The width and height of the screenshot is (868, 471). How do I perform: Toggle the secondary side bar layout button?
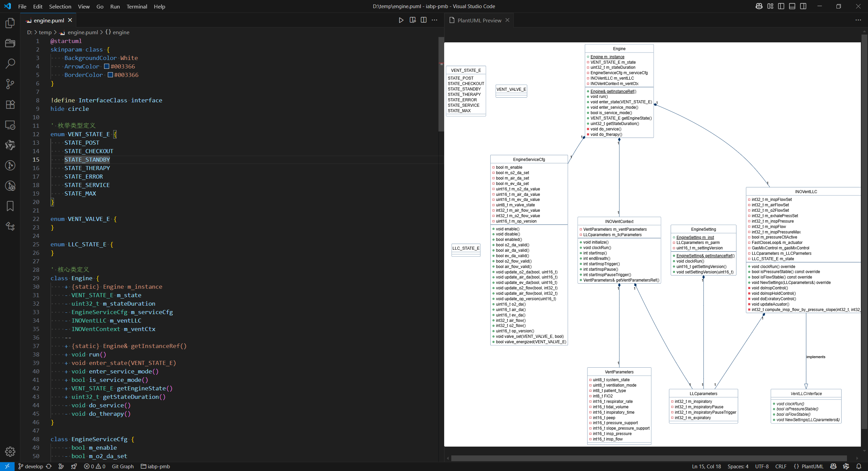coord(803,6)
